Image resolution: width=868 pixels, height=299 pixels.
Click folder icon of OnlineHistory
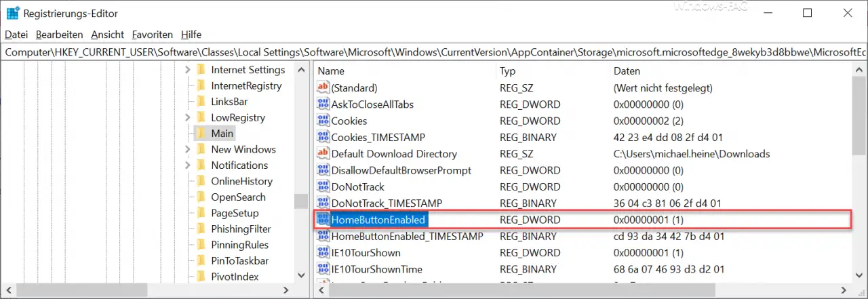[x=201, y=181]
